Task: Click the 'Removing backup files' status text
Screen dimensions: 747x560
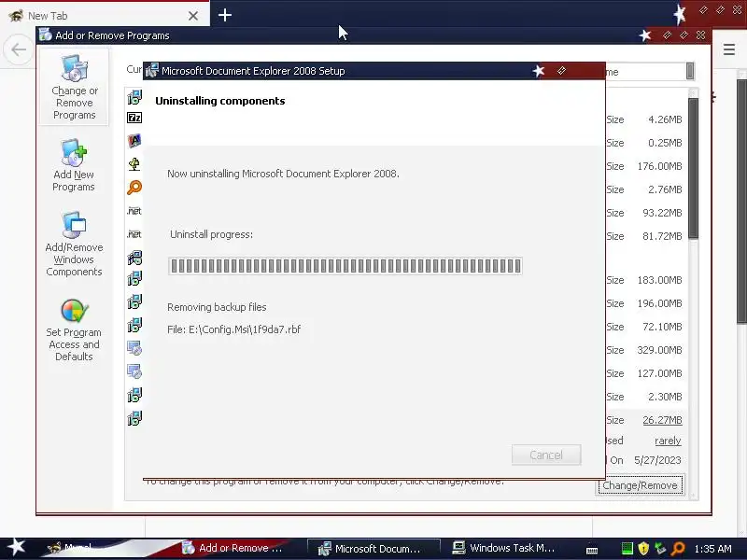Action: point(217,307)
